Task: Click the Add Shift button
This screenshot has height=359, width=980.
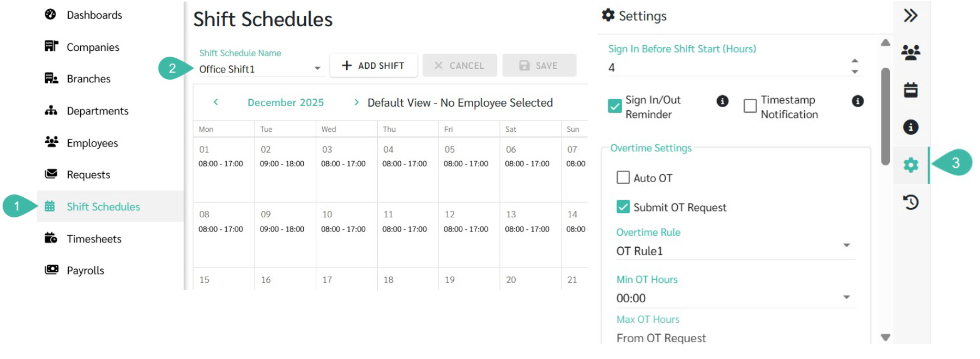Action: point(374,66)
